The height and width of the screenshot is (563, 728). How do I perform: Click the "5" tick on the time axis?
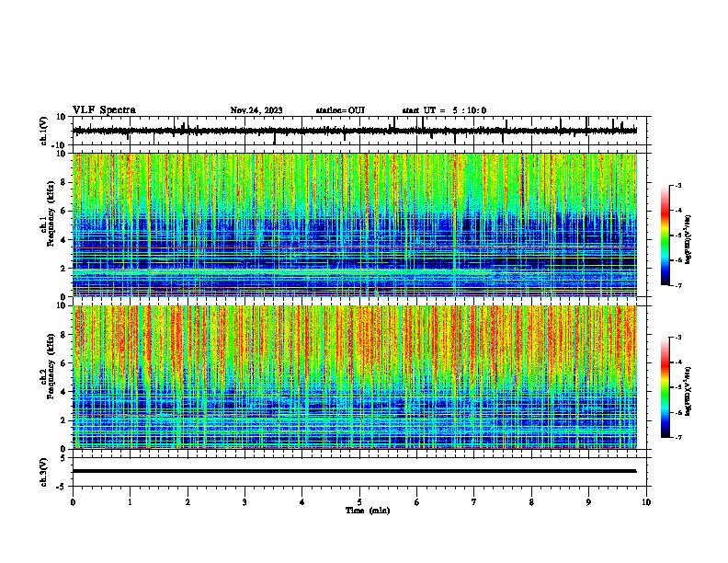point(359,502)
